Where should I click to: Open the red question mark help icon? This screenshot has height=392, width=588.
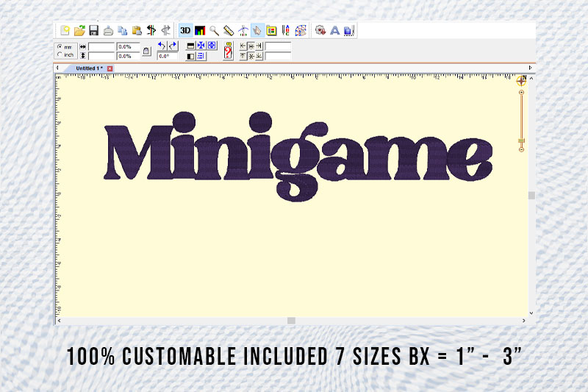coord(228,51)
